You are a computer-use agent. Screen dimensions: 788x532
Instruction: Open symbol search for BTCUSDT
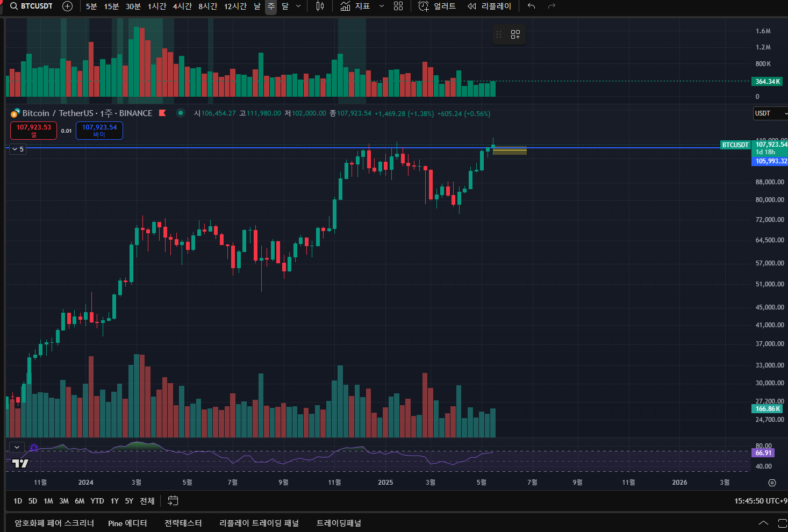32,6
